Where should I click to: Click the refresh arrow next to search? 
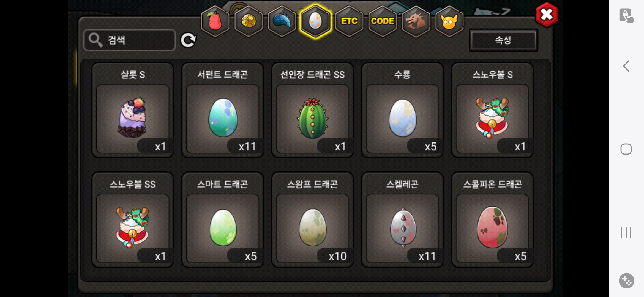tap(188, 40)
